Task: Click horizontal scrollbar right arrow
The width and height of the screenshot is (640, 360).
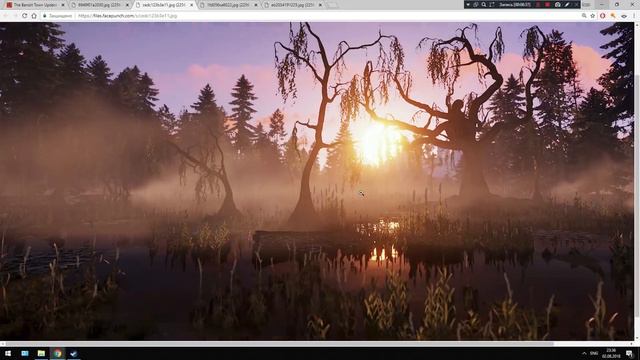Action: (631, 344)
